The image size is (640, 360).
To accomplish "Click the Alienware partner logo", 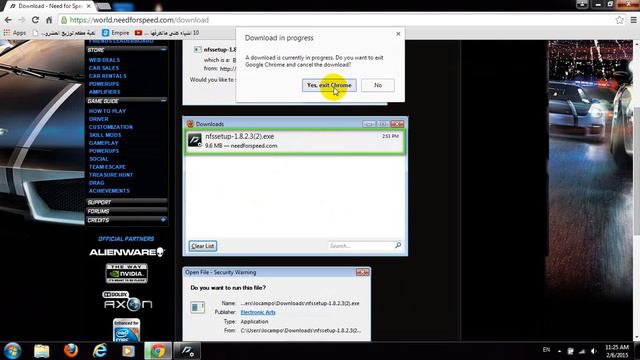I will click(127, 252).
